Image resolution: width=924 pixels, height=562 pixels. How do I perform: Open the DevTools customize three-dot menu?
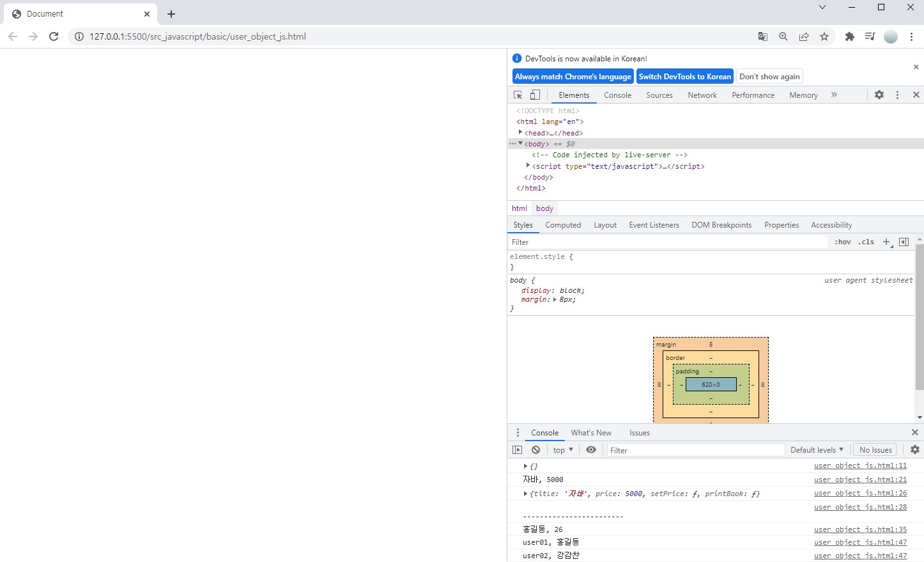tap(897, 95)
